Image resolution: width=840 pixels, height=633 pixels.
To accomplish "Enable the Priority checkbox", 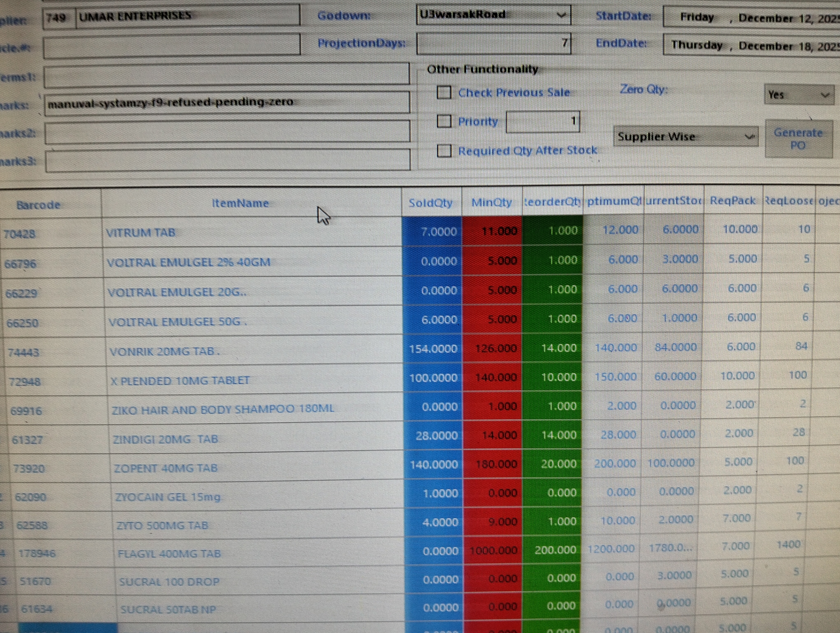I will (x=444, y=122).
